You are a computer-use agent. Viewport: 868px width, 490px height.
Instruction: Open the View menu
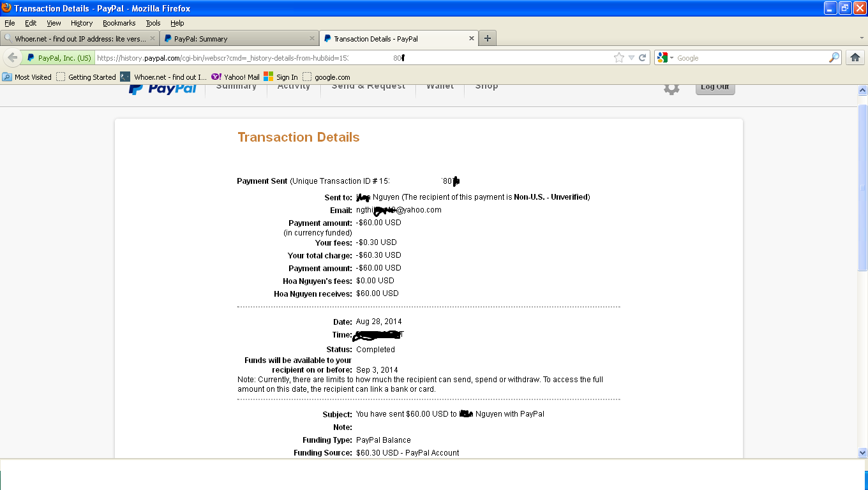54,23
